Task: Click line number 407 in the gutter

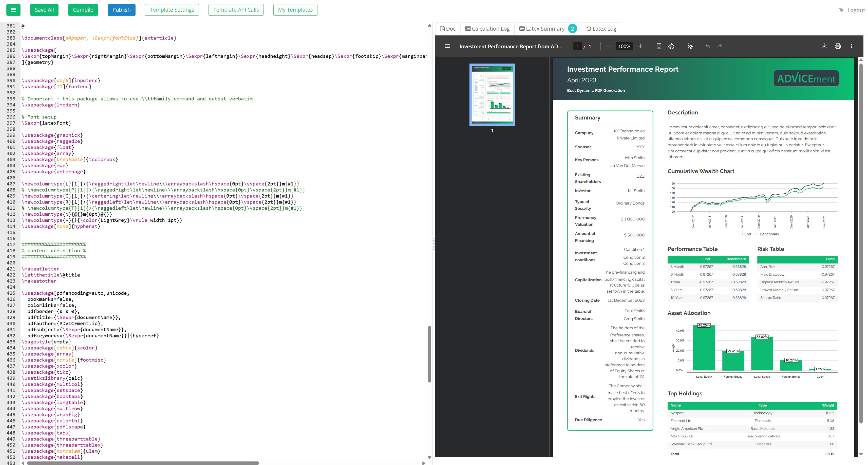Action: point(11,184)
